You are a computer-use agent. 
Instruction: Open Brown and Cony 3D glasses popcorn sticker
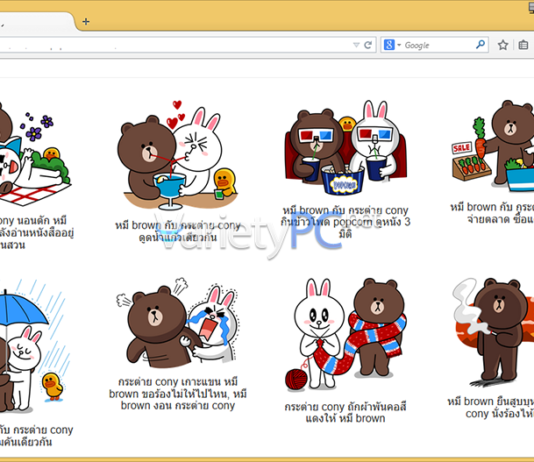(345, 148)
